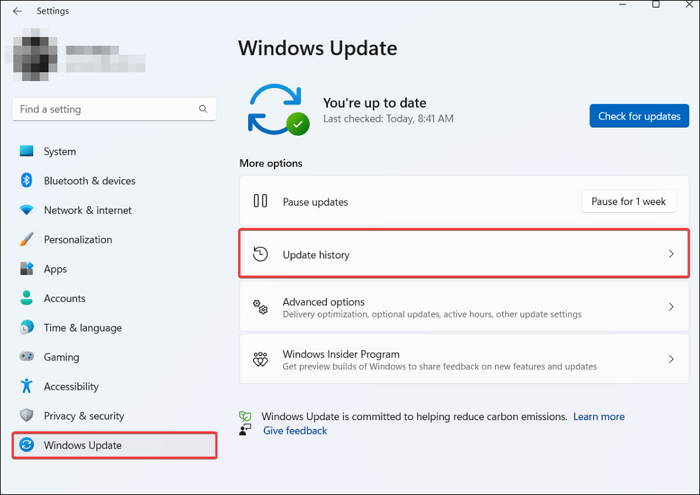Screen dimensions: 700x495
Task: Open Accounts in the sidebar
Action: point(64,298)
